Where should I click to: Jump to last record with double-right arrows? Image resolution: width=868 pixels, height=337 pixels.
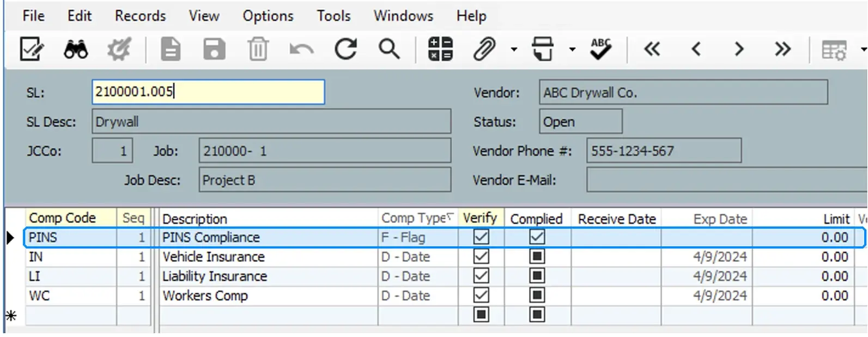(782, 50)
